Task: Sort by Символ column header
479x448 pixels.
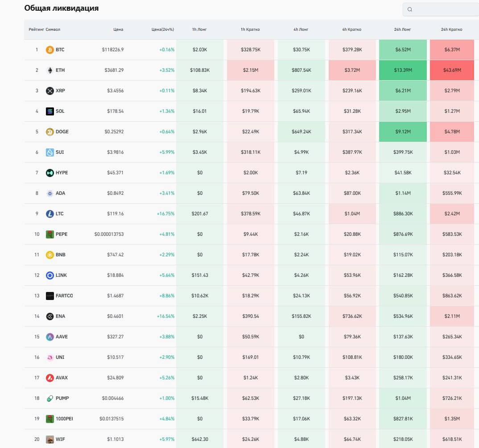Action: click(x=53, y=29)
